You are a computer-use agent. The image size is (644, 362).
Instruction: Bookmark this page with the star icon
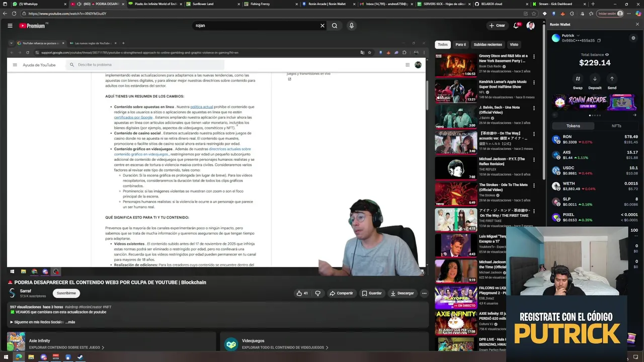[533, 14]
